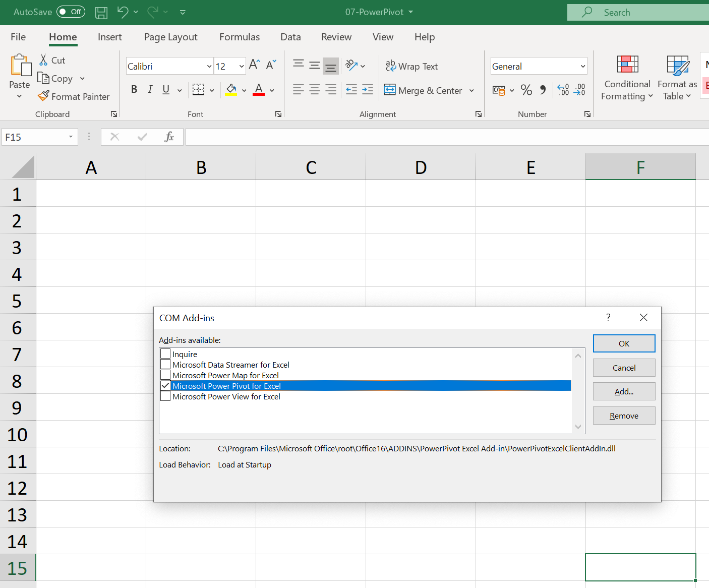The image size is (709, 588).
Task: Cut the selection with scissors icon
Action: 44,60
